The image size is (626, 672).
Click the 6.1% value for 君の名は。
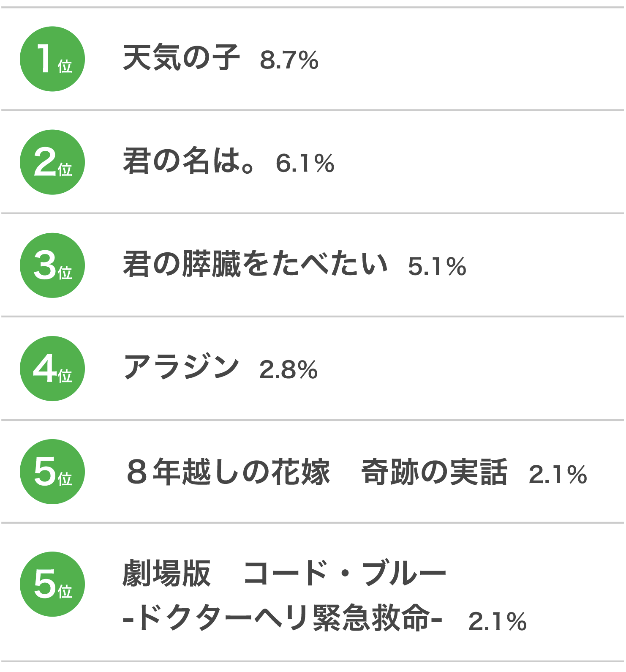(305, 164)
